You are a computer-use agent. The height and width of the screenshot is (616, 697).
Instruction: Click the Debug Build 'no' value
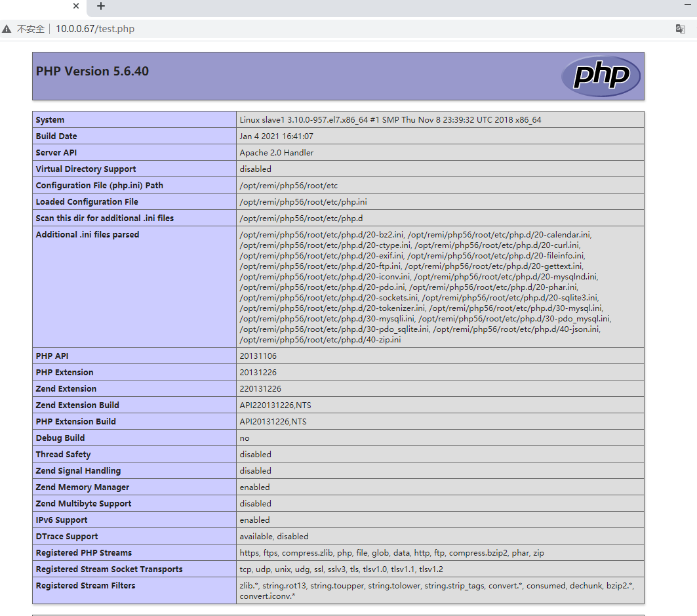point(245,438)
